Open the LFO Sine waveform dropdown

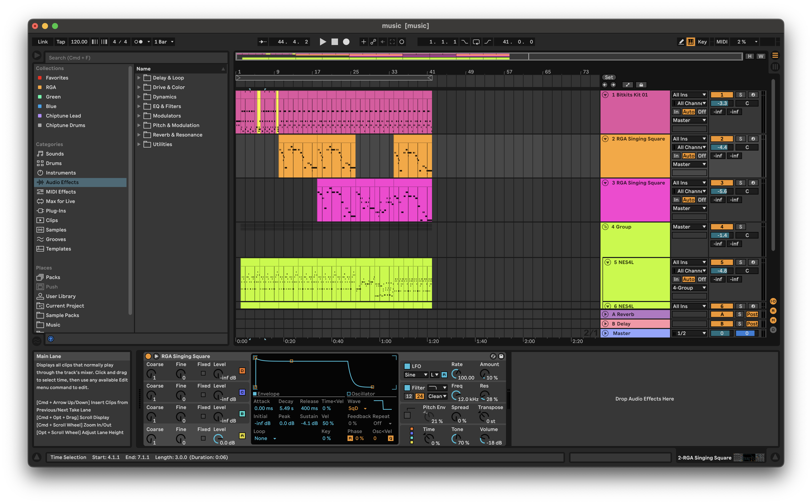coord(416,375)
